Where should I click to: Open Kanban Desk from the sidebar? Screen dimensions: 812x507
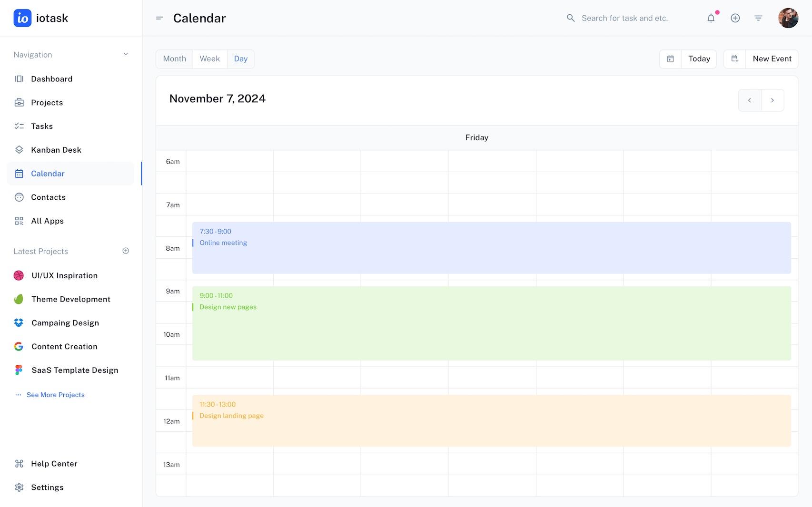[x=56, y=150]
